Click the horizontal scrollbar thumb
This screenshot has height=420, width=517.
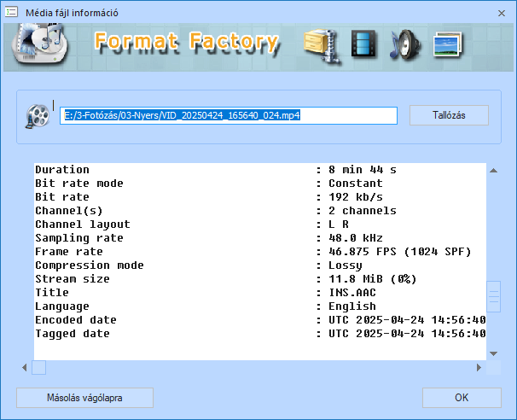[38, 368]
